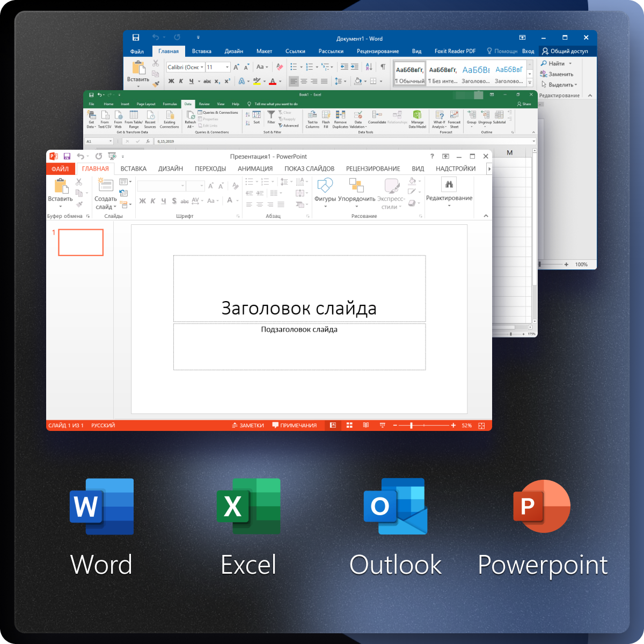Switch to Formulas tab in Excel
Image resolution: width=644 pixels, height=644 pixels.
[x=170, y=104]
